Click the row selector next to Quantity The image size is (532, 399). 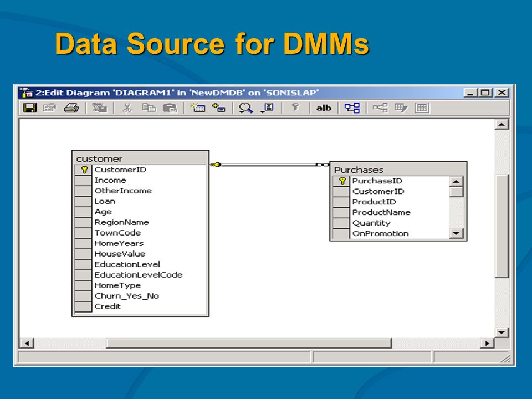point(341,223)
